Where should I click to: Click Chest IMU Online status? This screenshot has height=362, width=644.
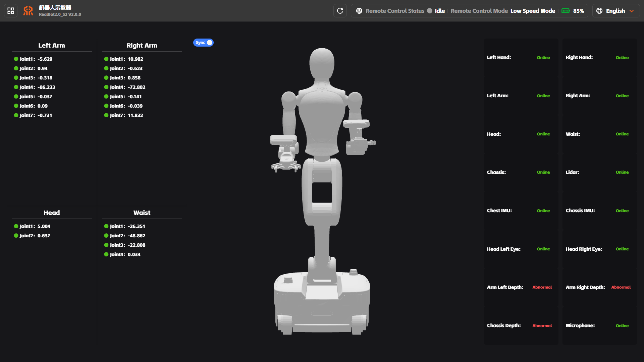(x=543, y=211)
